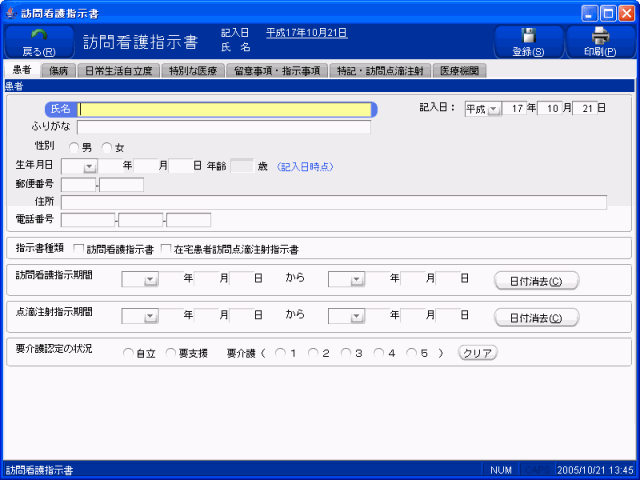Select the 男 gender radio button
The height and width of the screenshot is (480, 640).
pyautogui.click(x=74, y=147)
